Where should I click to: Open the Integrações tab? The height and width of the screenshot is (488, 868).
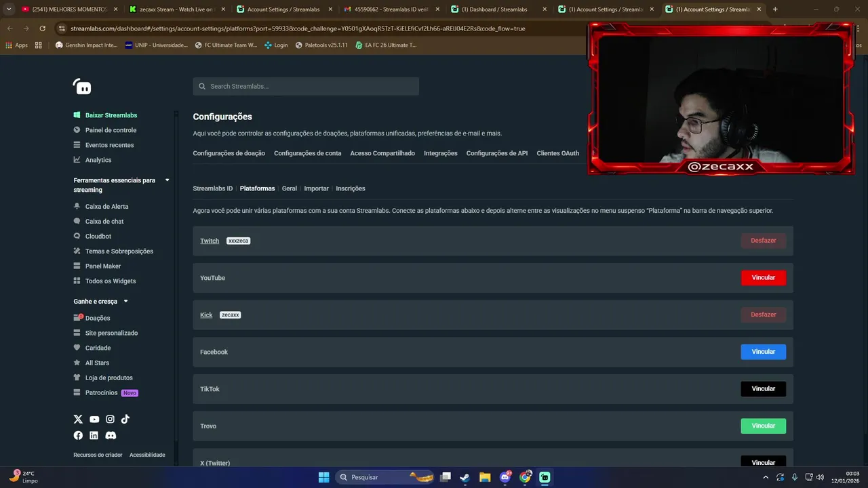pos(441,153)
